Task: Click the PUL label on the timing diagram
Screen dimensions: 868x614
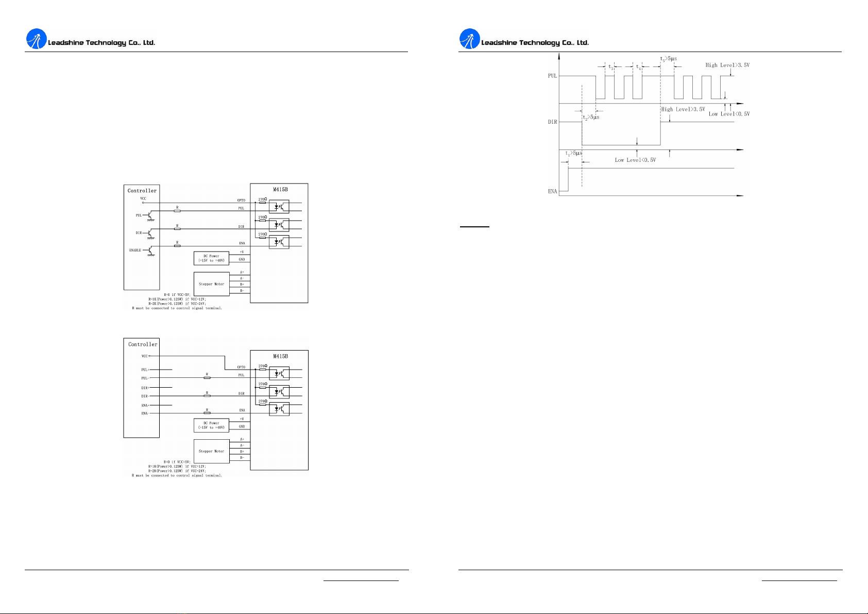Action: coord(552,76)
